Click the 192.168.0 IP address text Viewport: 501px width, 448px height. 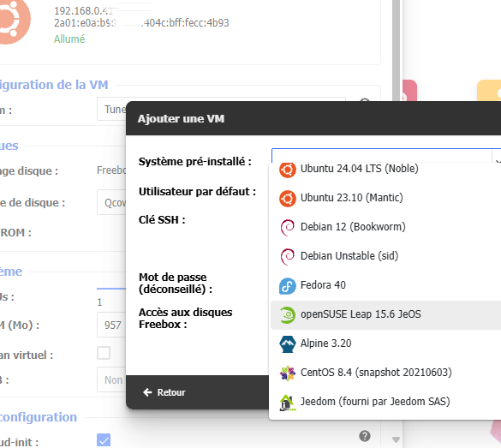[84, 11]
